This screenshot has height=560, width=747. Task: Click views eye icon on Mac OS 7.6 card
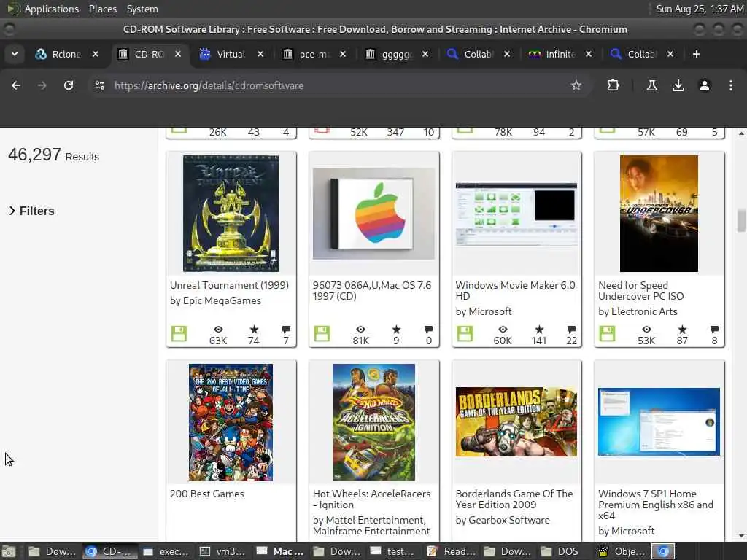pyautogui.click(x=360, y=329)
